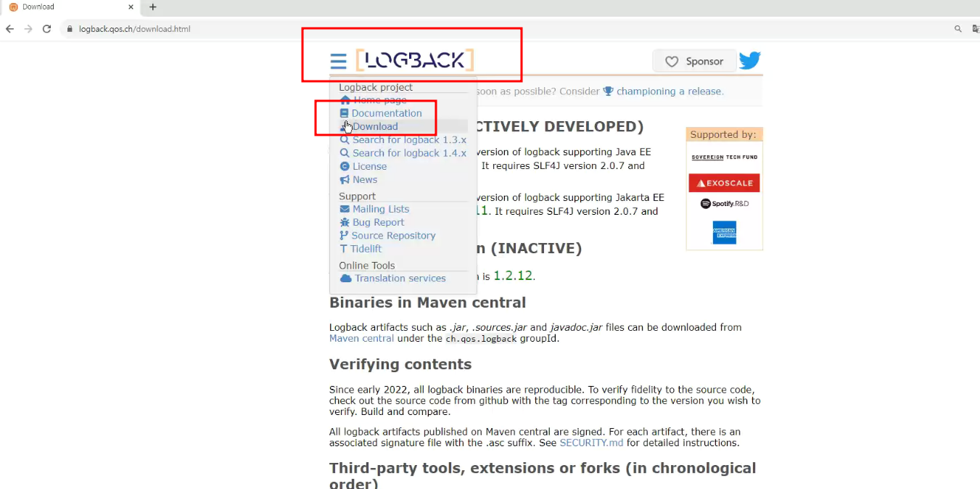980x489 pixels.
Task: Open American Express sponsor logo
Action: (x=724, y=233)
